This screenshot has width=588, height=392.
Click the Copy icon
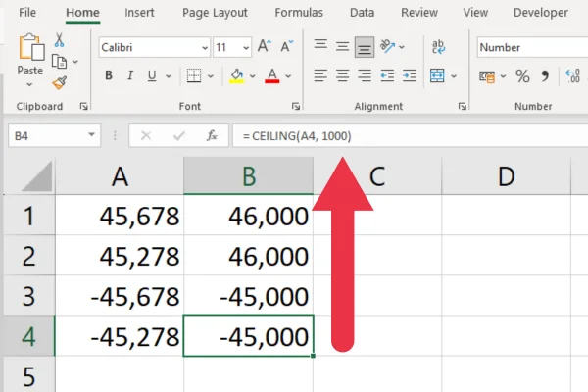59,62
